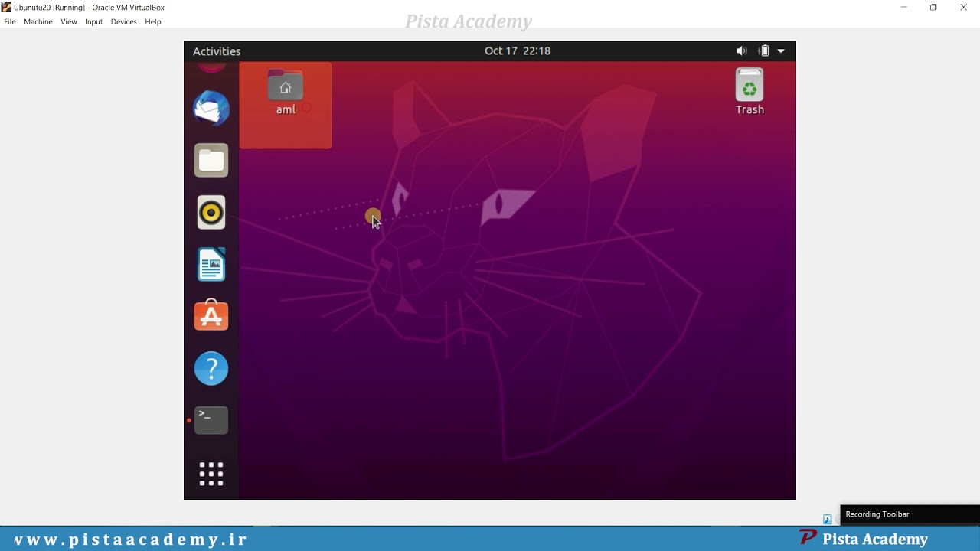
Task: Open the Oct 17 22:18 clock calendar
Action: [x=518, y=51]
